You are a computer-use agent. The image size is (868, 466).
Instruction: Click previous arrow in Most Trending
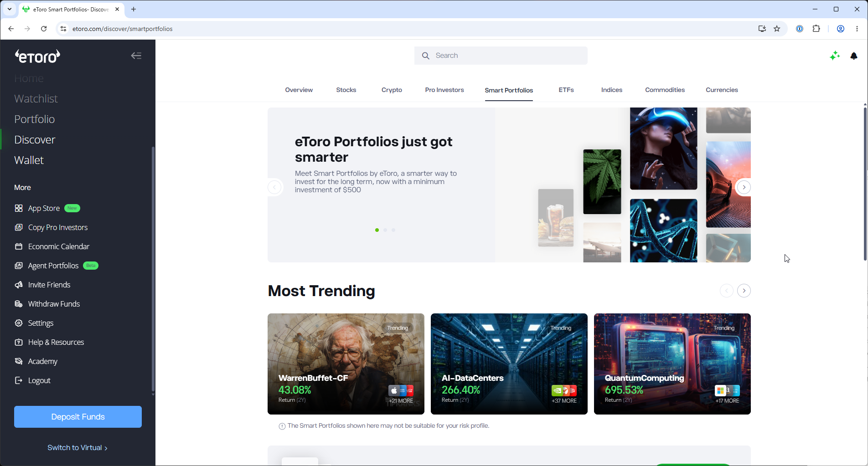(727, 291)
